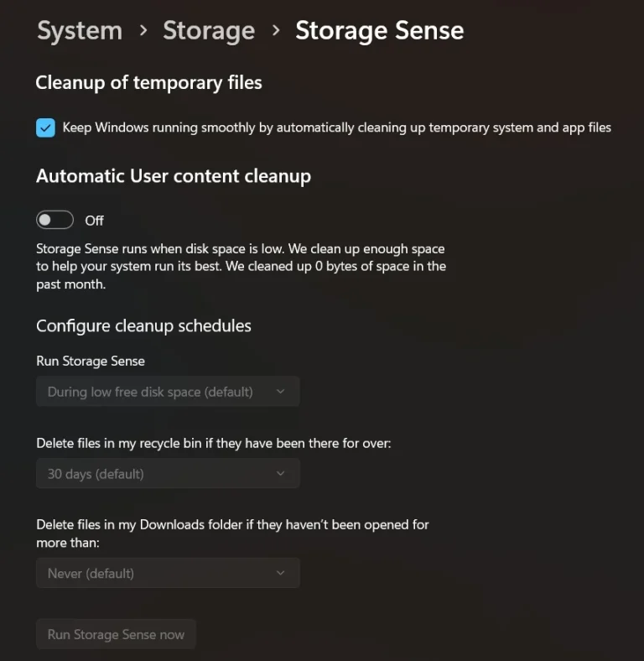
Task: Click the Storage Sense page title
Action: pos(379,31)
